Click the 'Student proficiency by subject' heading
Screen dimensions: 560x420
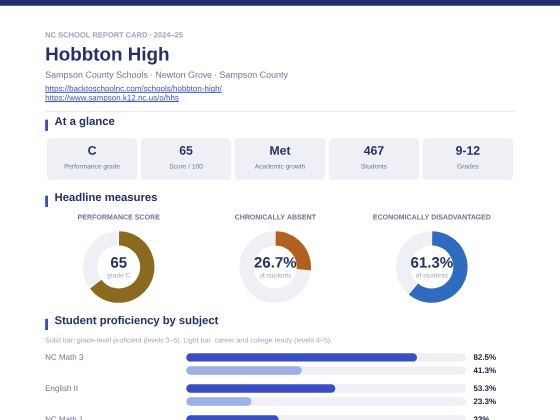(x=136, y=320)
